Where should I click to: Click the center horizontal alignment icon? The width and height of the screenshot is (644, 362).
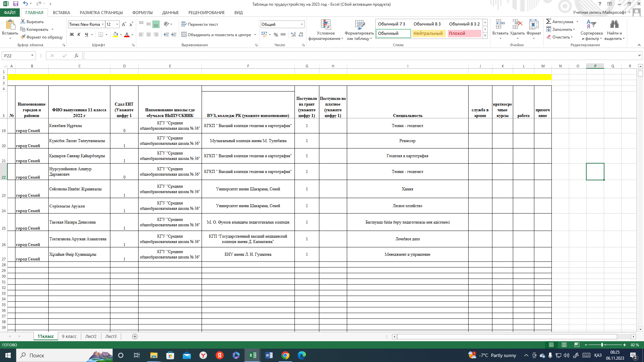point(149,35)
